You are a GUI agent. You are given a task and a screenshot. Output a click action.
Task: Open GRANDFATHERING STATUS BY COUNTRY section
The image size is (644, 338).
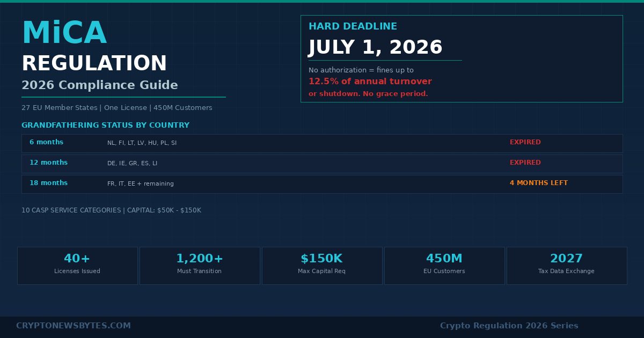point(105,125)
